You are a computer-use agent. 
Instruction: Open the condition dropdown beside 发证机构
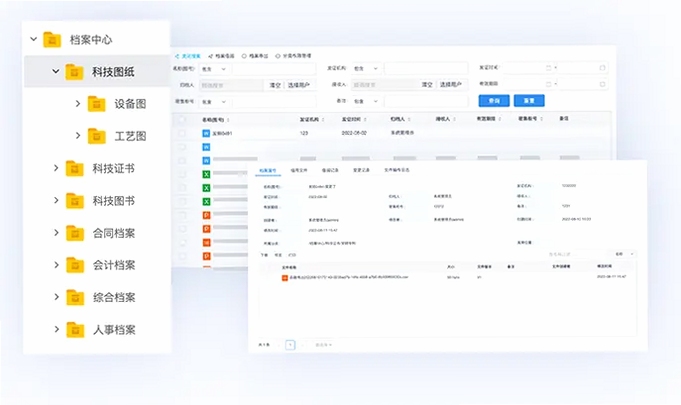point(367,68)
